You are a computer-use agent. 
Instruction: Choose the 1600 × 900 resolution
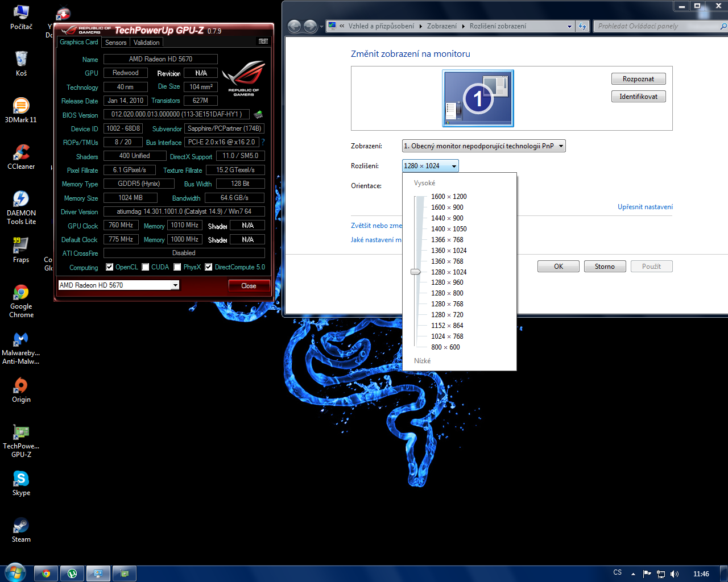[x=447, y=207]
